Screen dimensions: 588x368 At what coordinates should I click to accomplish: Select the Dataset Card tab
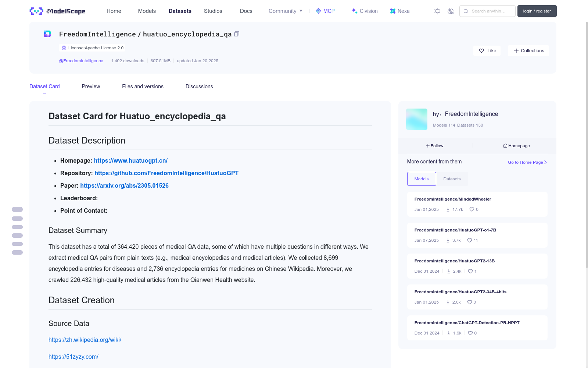tap(44, 86)
